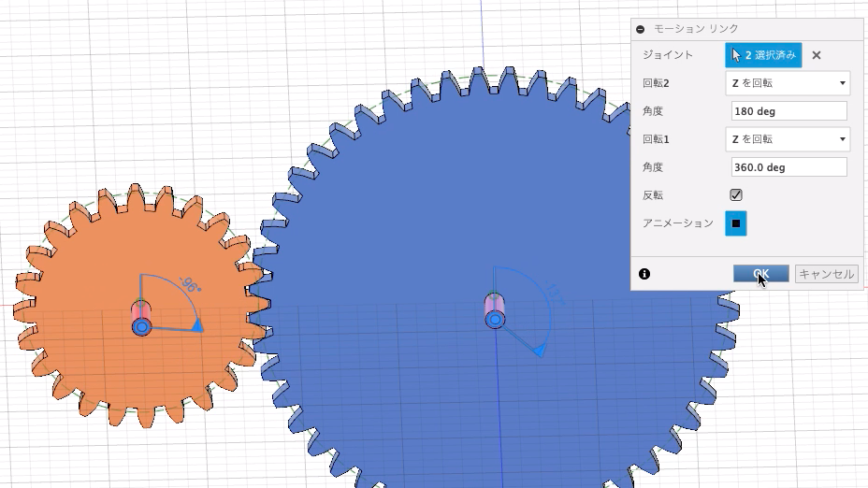Edit the 360.0 deg angle field

788,167
